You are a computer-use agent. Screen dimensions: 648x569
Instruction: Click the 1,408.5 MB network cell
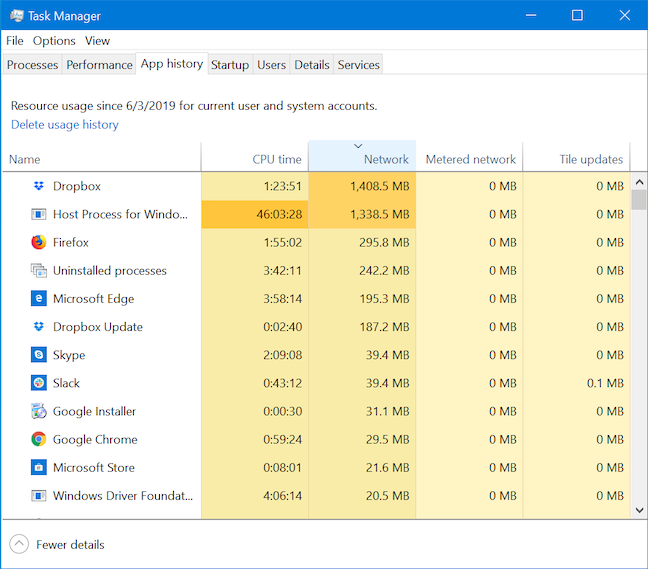coord(362,186)
